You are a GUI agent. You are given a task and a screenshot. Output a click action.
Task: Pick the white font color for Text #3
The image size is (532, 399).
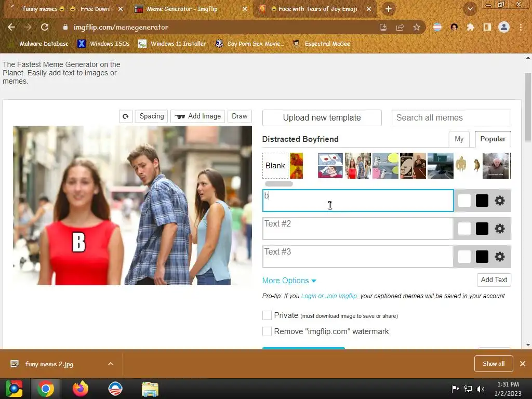[x=464, y=257]
